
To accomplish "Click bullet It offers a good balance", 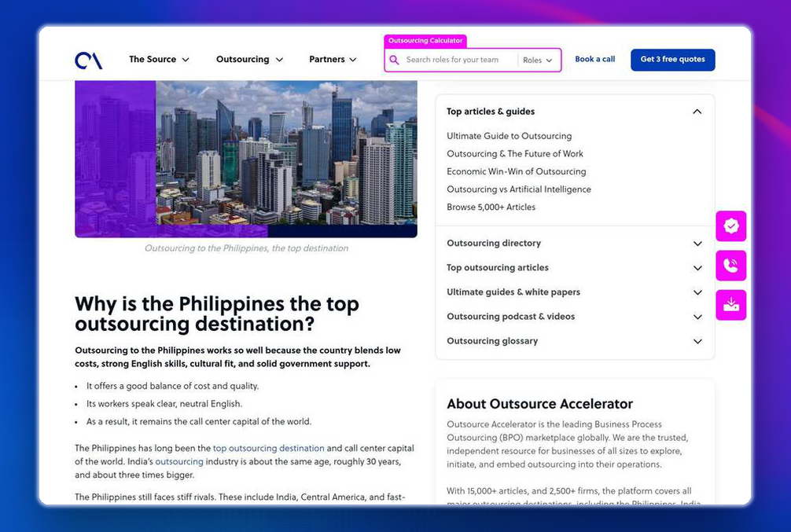I will coord(172,387).
